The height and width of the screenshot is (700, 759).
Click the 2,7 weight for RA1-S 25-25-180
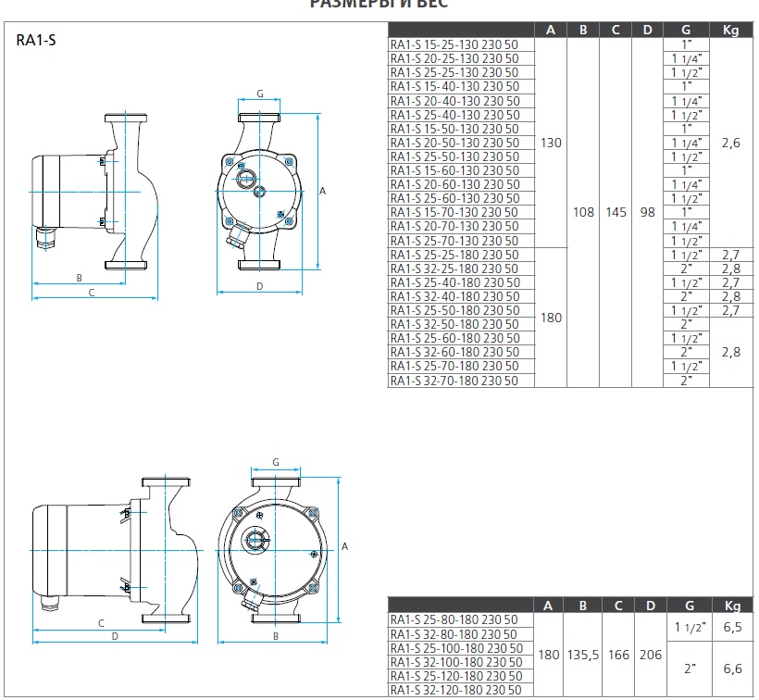(x=731, y=256)
